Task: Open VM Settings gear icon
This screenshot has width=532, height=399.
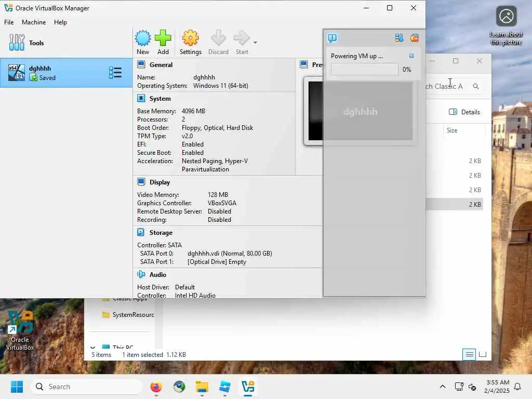Action: coord(190,38)
